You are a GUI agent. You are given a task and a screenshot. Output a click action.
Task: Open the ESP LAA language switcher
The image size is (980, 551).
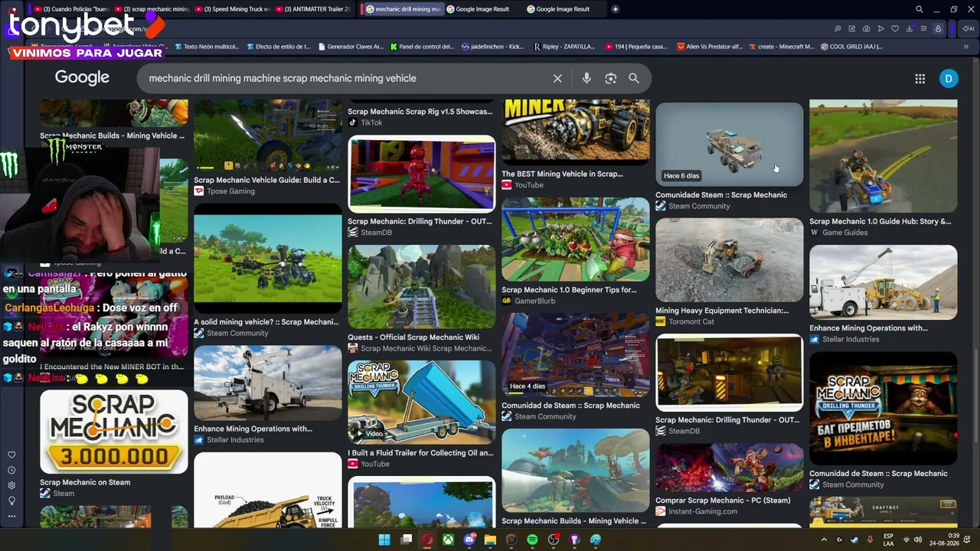point(888,540)
